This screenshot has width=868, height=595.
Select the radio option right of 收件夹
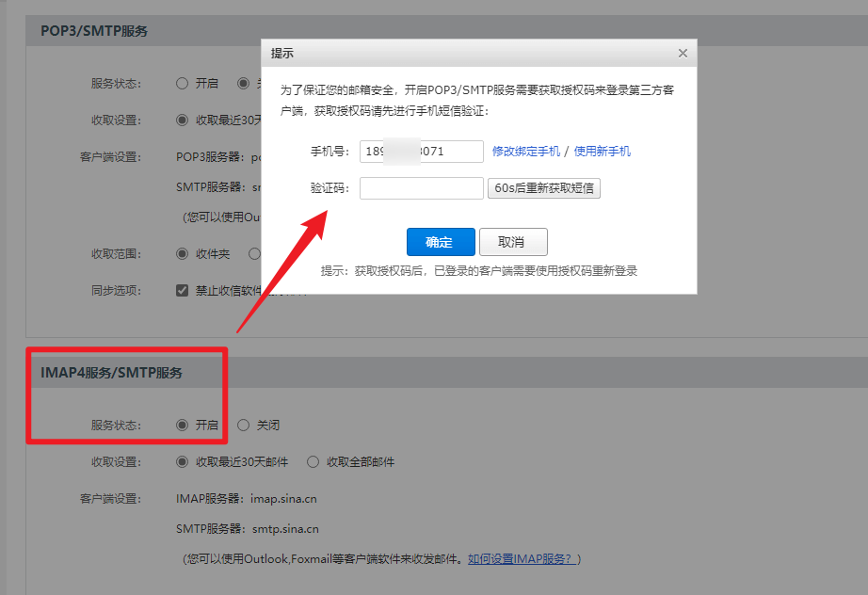click(254, 254)
